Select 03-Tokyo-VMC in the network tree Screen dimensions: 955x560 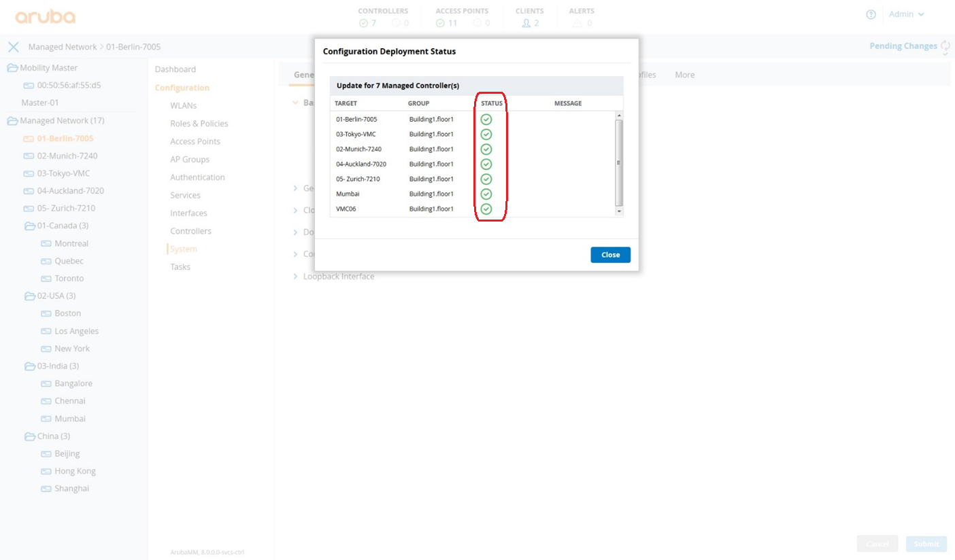[x=63, y=173]
